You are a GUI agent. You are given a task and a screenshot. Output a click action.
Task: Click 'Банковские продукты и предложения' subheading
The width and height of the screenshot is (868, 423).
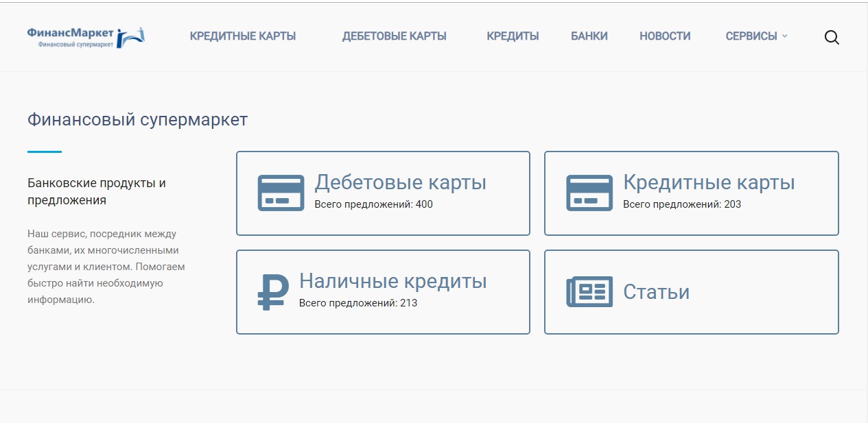click(x=97, y=192)
